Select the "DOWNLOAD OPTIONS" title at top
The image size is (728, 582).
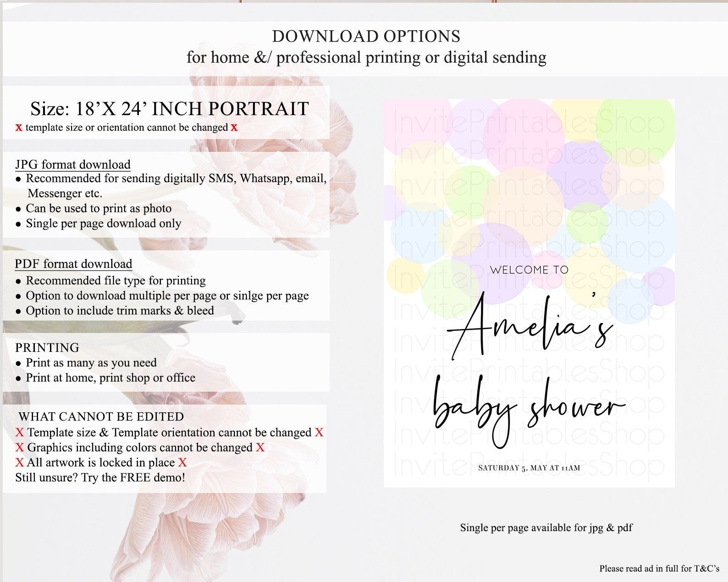pos(366,37)
